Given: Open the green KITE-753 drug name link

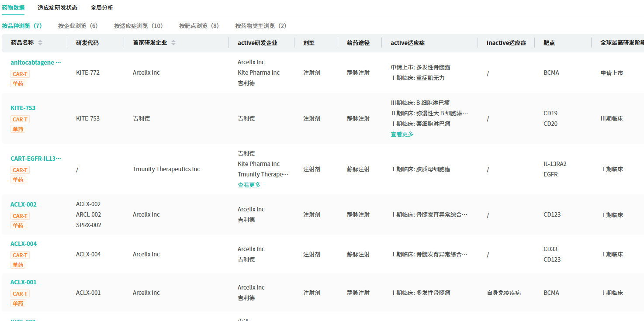Looking at the screenshot, I should (x=23, y=108).
